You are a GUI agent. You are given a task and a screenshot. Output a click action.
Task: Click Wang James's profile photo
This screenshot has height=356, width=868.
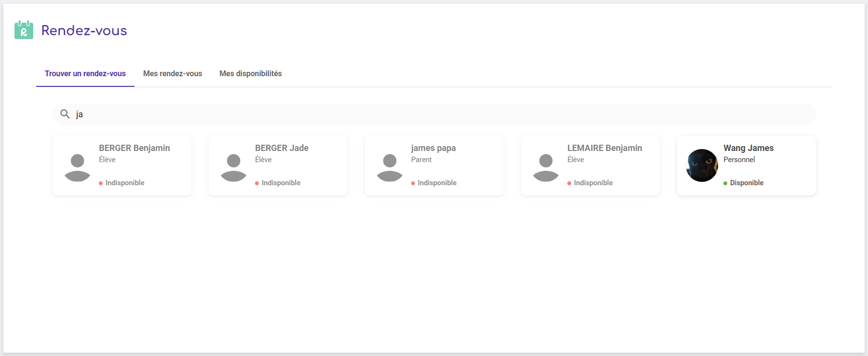tap(702, 165)
